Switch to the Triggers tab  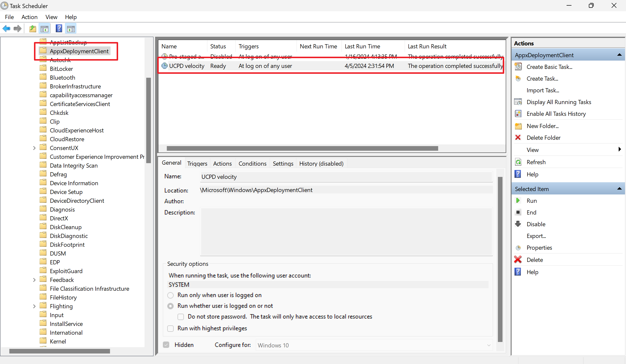(197, 164)
